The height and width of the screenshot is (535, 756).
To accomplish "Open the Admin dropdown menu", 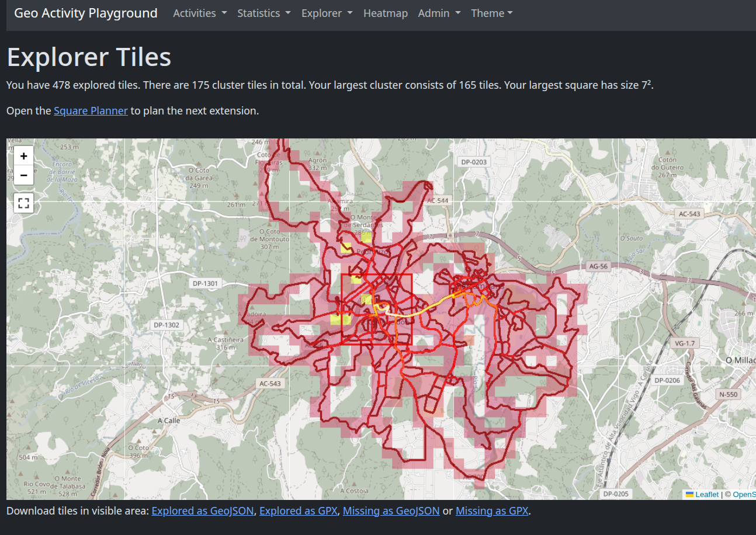I will coord(439,13).
